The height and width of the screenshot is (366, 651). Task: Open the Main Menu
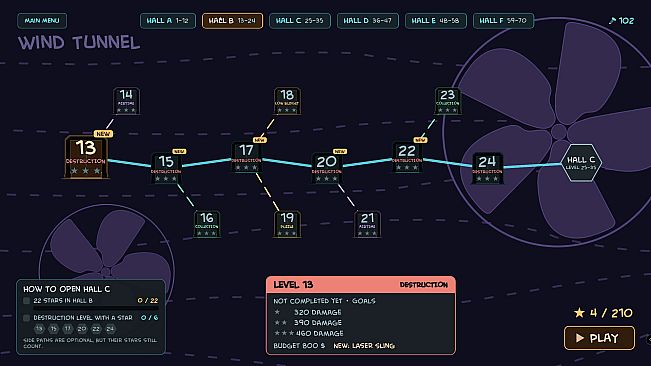pyautogui.click(x=42, y=20)
